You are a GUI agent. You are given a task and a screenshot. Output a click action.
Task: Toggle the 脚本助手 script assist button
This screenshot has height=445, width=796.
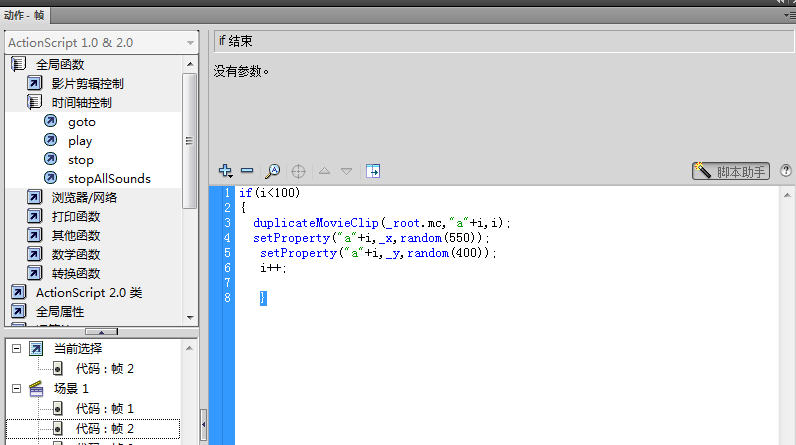coord(731,172)
